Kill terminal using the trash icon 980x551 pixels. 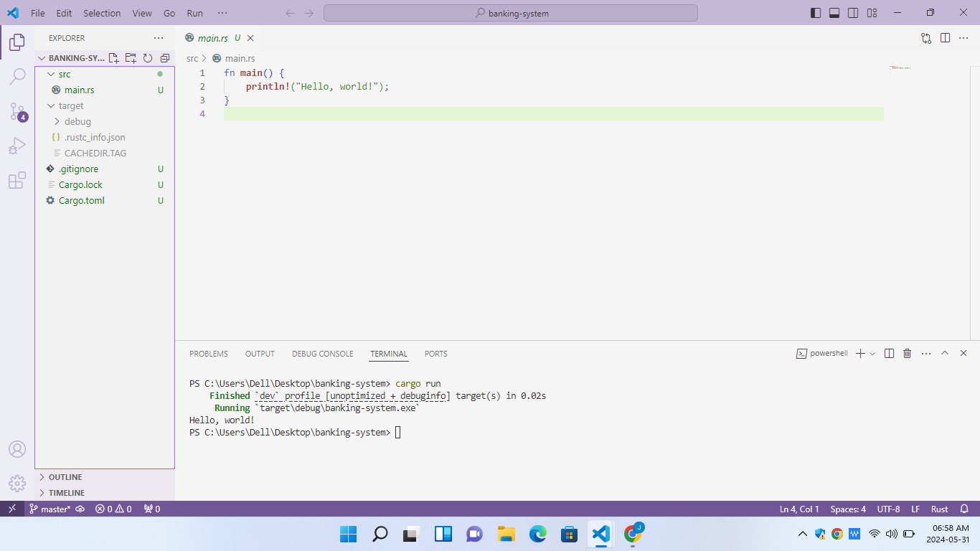[907, 354]
